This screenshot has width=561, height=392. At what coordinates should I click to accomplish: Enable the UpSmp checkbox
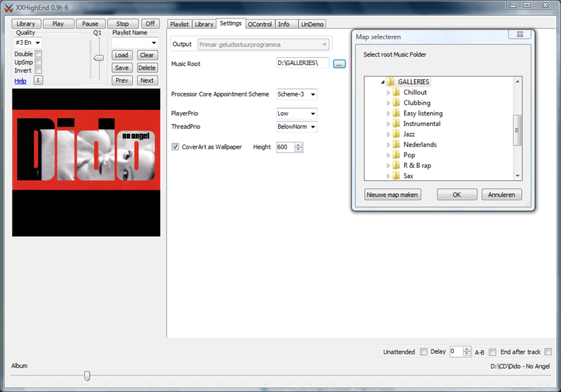(39, 62)
